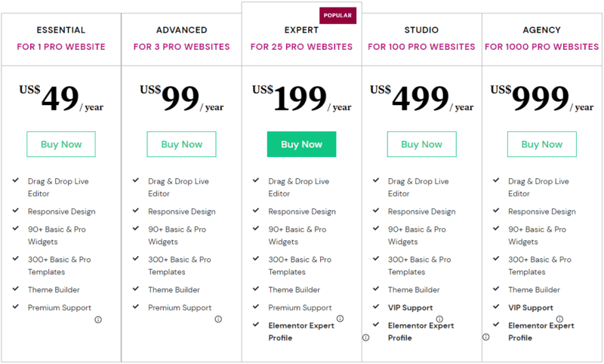Click the green Expert Buy Now button
Screen dimensions: 604x364
[x=301, y=144]
